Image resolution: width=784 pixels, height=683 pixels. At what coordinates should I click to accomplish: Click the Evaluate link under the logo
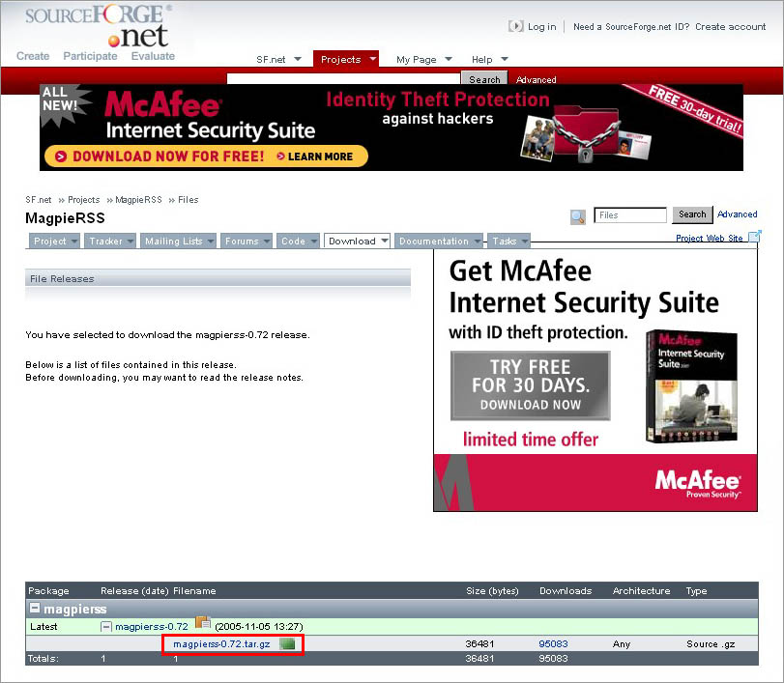[x=153, y=56]
